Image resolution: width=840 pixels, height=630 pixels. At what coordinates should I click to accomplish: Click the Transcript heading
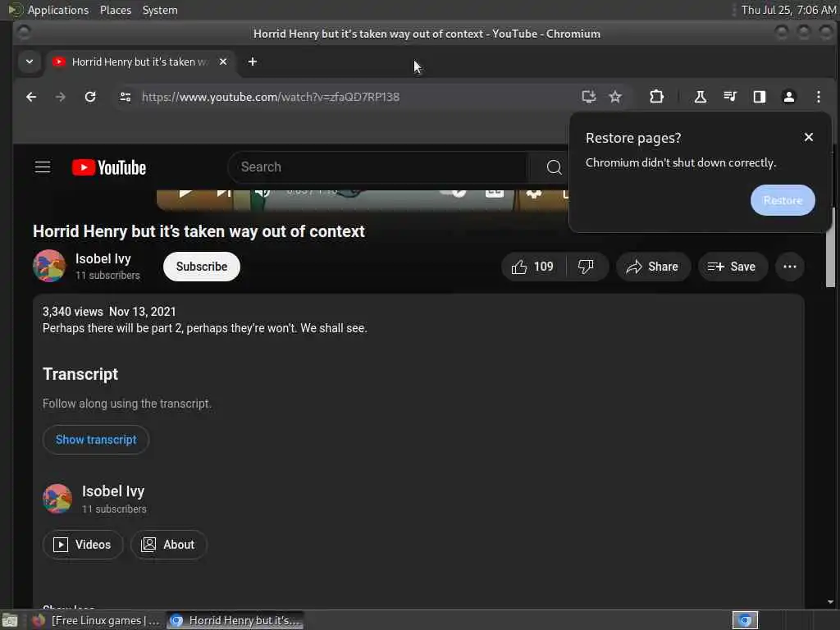(80, 374)
